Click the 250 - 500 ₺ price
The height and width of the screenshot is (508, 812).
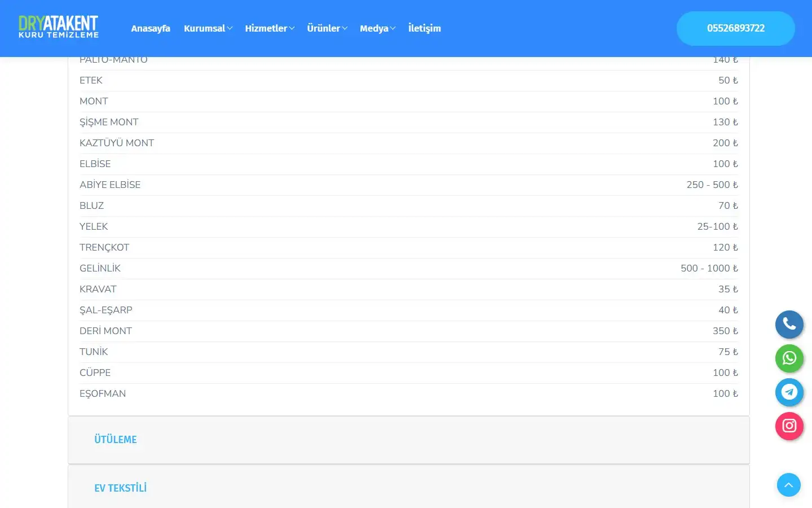pos(712,185)
